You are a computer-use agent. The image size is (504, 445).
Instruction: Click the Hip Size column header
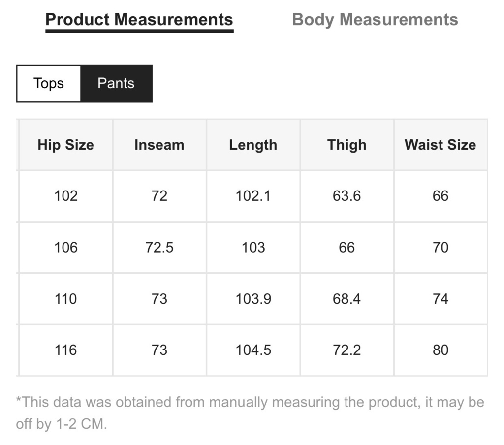tap(66, 145)
